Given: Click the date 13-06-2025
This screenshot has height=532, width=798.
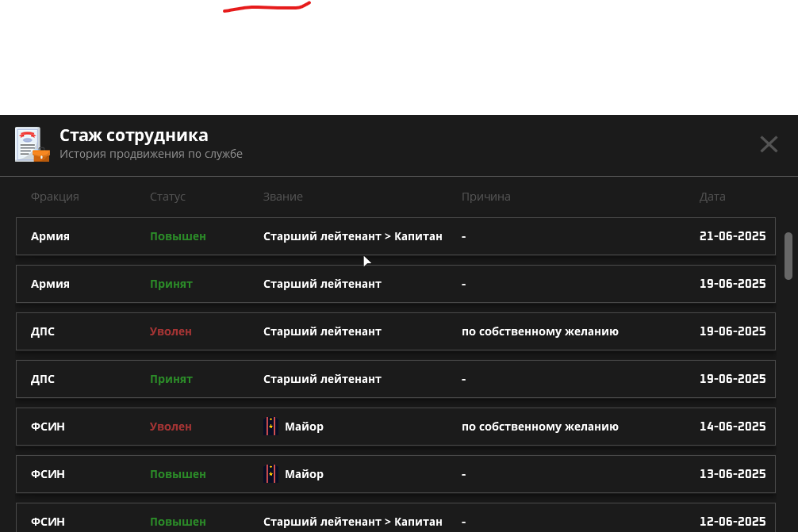Looking at the screenshot, I should [732, 473].
